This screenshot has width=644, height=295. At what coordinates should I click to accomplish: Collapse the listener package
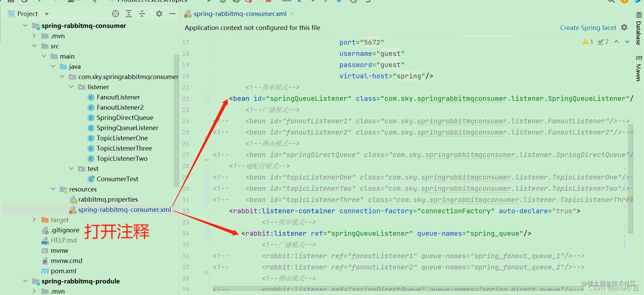(71, 87)
